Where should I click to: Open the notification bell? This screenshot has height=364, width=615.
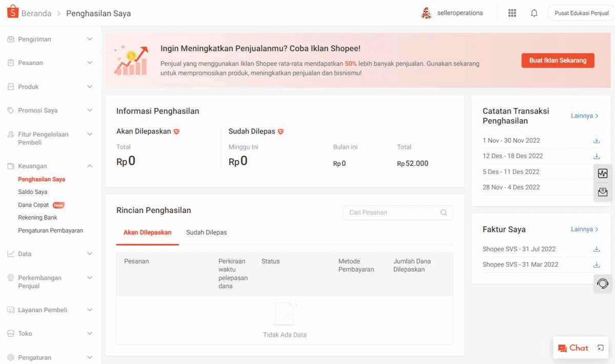point(534,13)
